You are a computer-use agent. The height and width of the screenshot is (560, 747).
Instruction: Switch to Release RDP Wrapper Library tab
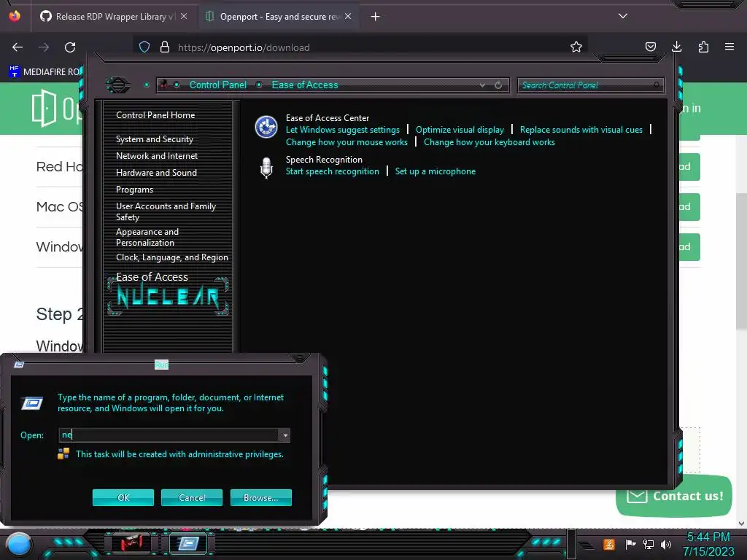point(113,17)
